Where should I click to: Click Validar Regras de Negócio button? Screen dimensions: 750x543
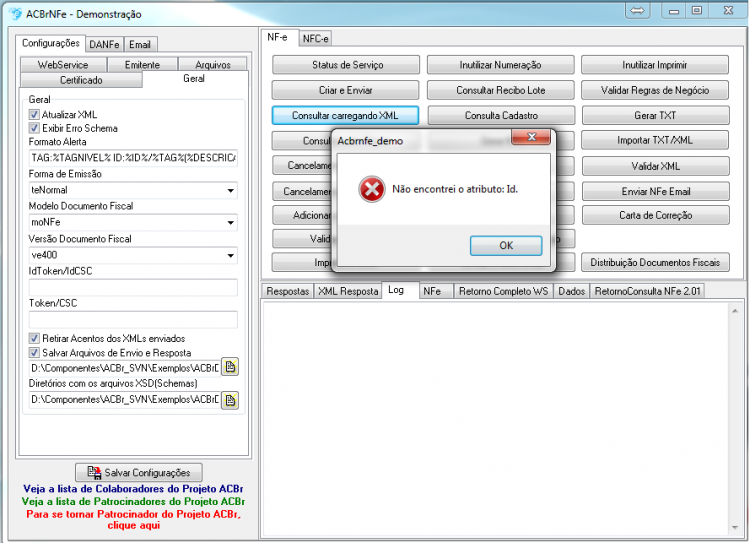pos(655,90)
